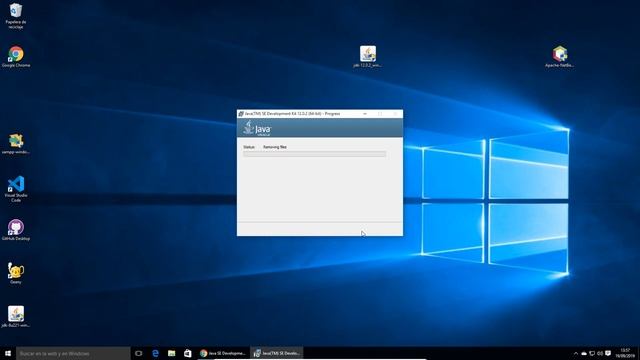Open Apache NetBeans desktop icon
The image size is (640, 360).
click(560, 57)
